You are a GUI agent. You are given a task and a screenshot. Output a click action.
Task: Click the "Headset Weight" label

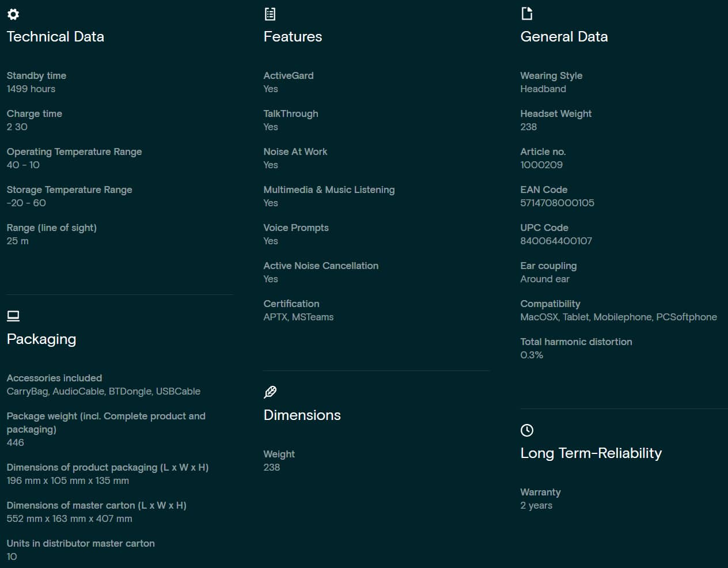(x=556, y=113)
